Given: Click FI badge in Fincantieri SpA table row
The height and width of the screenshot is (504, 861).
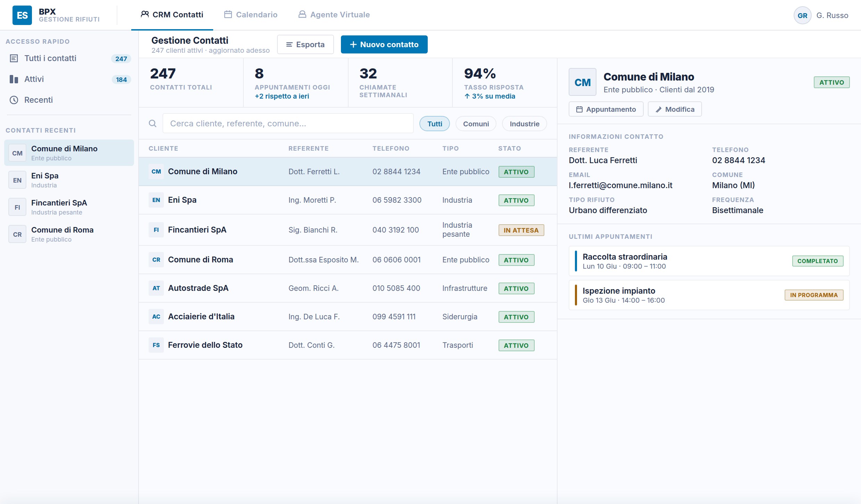Looking at the screenshot, I should [x=156, y=230].
